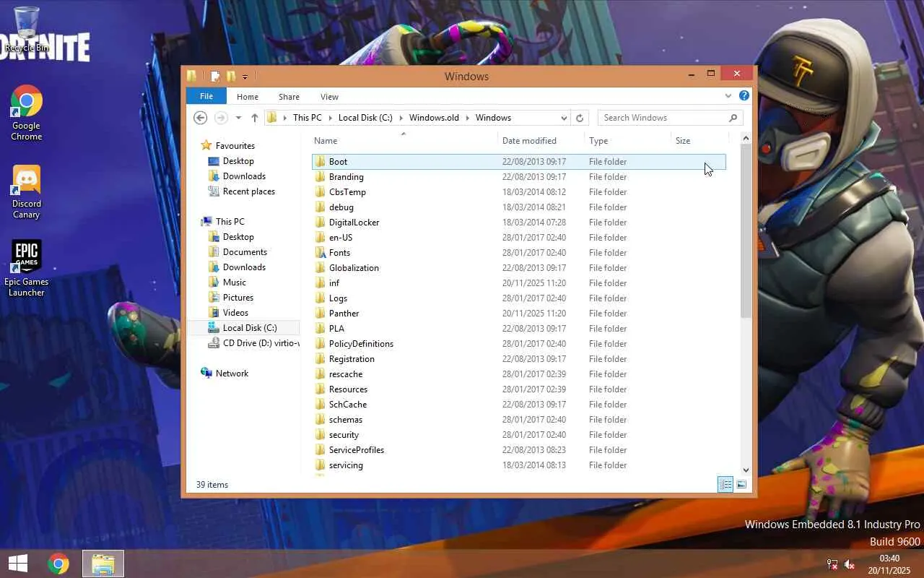The height and width of the screenshot is (578, 924).
Task: Click the search magnifier icon
Action: click(x=733, y=118)
